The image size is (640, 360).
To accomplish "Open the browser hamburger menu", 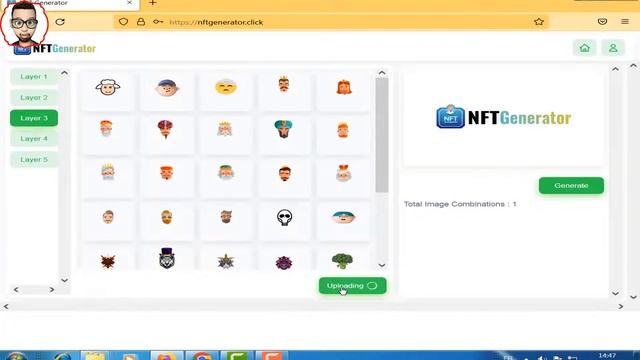I will pyautogui.click(x=625, y=22).
